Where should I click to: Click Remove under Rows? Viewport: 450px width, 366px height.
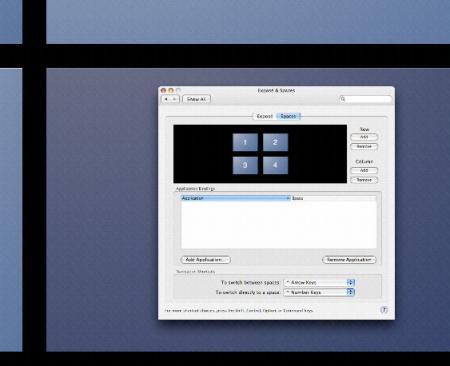pyautogui.click(x=364, y=146)
